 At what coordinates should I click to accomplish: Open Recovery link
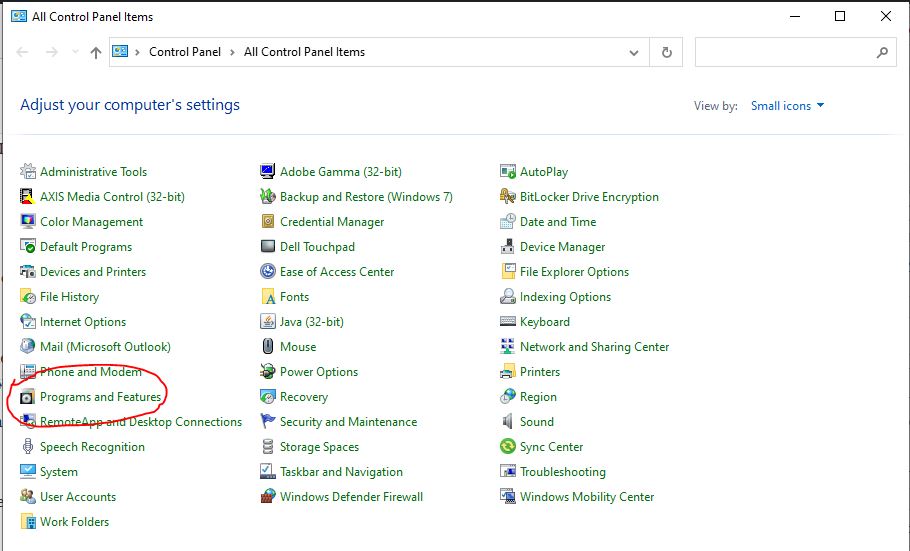click(x=304, y=397)
